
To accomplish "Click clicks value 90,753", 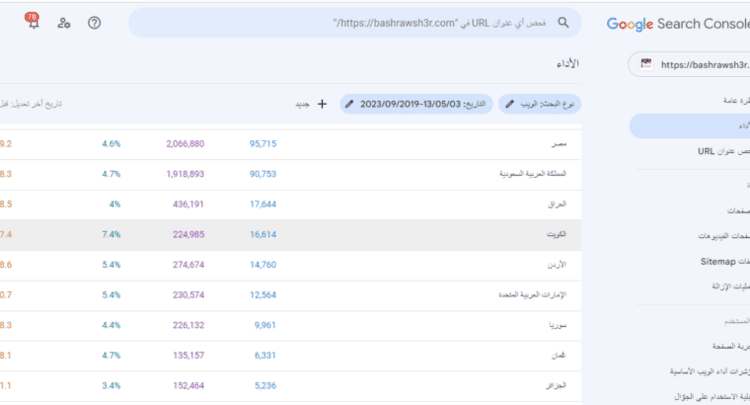I will 263,174.
